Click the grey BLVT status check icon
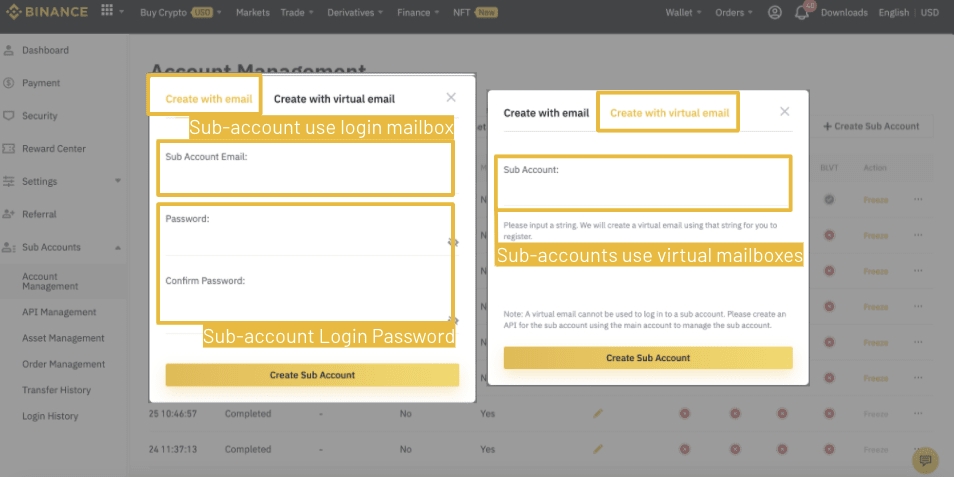 (829, 200)
